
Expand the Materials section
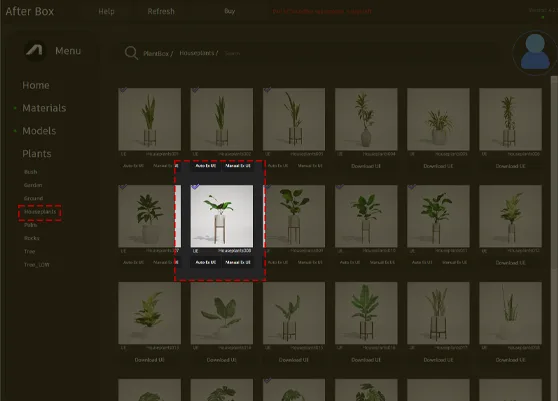pos(44,108)
